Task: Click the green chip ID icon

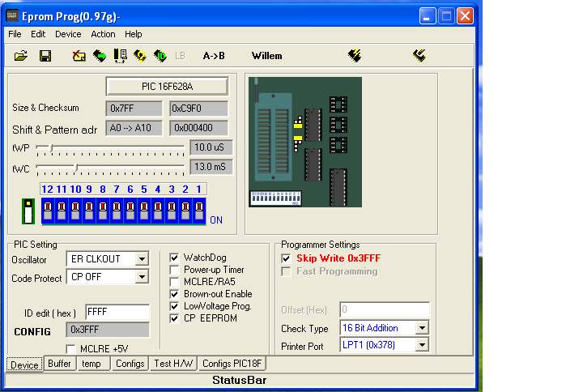Action: point(160,56)
